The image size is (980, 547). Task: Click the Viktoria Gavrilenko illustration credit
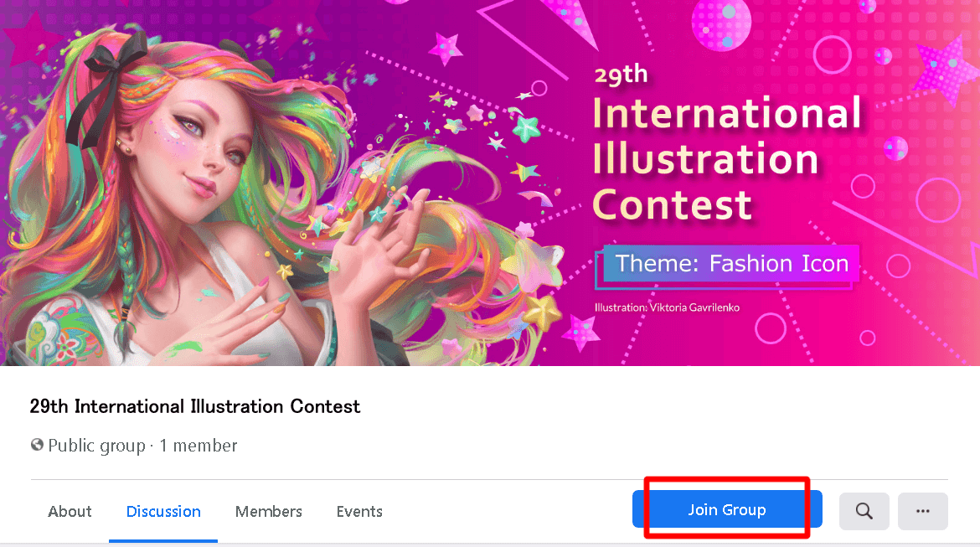667,307
